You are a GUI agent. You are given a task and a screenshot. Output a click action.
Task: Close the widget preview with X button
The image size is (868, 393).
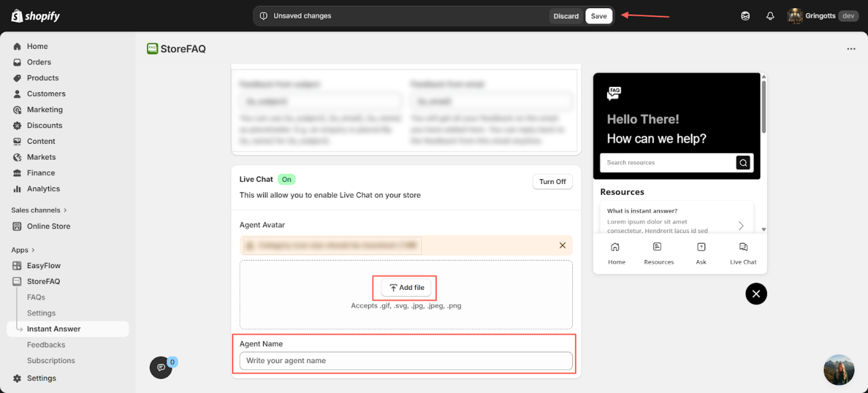click(756, 294)
